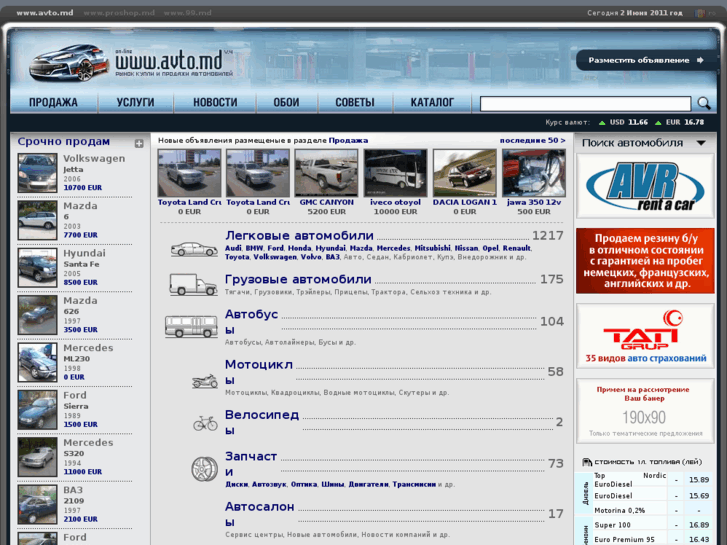Click the wheel spare parts icon

[x=204, y=468]
